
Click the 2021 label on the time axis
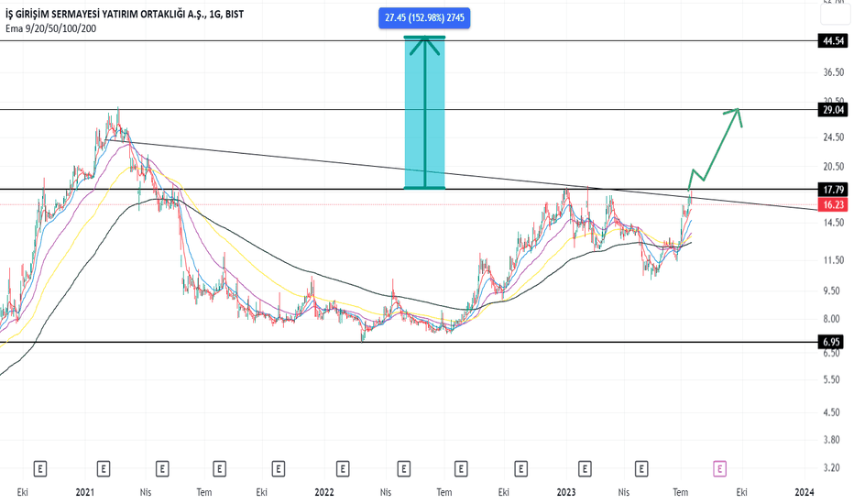click(x=85, y=493)
